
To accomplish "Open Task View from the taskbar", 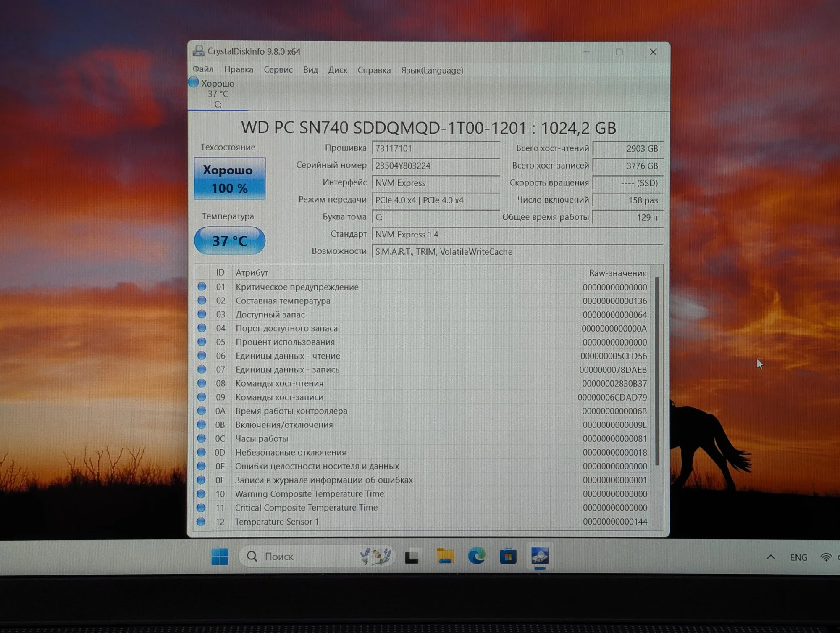I will pyautogui.click(x=412, y=557).
